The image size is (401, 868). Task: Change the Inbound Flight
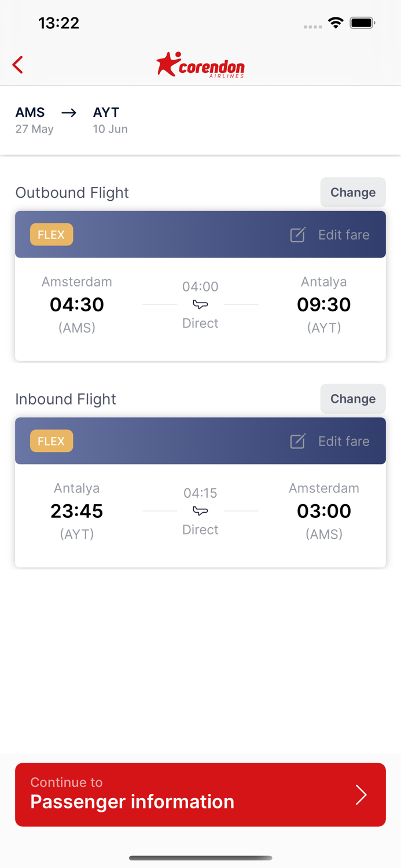353,399
